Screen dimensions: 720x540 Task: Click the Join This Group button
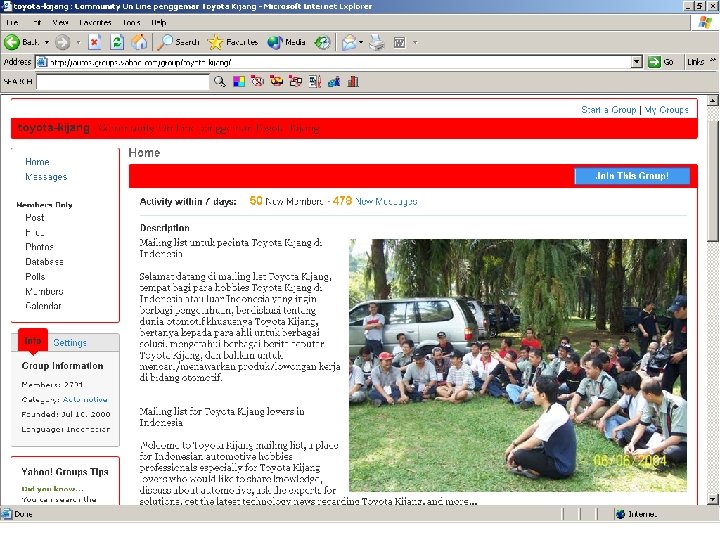632,176
